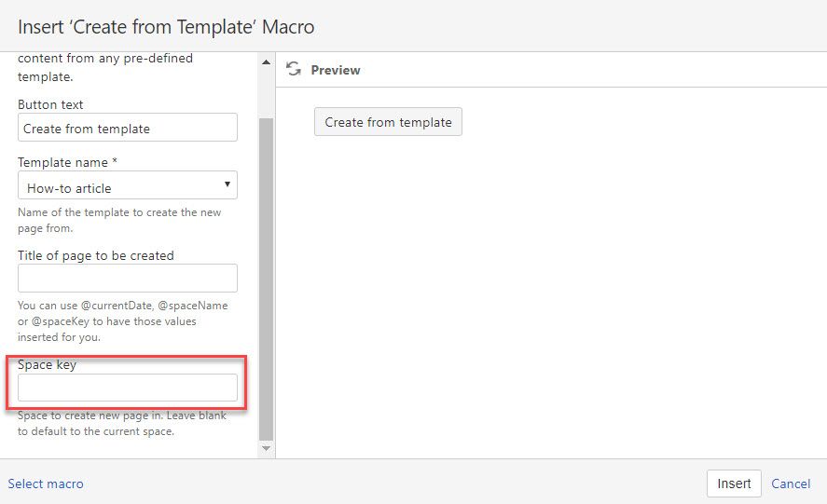Click the 'Template name *' label
This screenshot has width=827, height=504.
pyautogui.click(x=67, y=162)
